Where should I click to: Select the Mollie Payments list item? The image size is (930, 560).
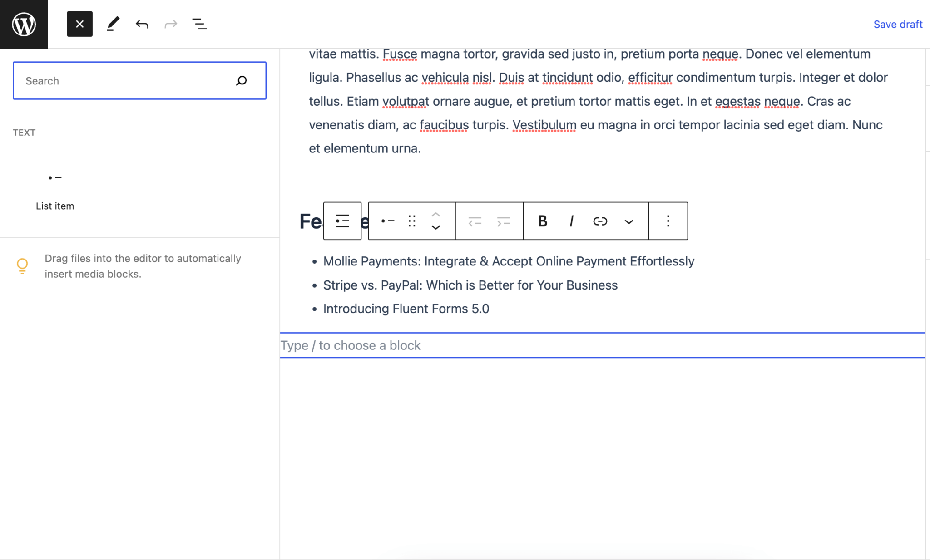coord(509,261)
